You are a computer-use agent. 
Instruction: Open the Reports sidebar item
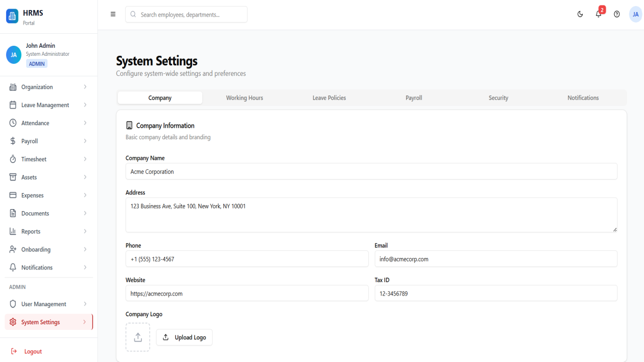click(x=49, y=232)
